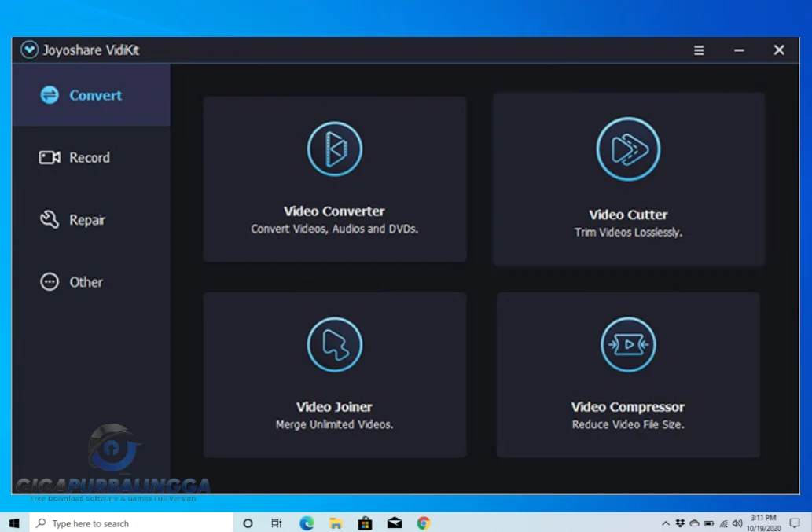The width and height of the screenshot is (812, 532).
Task: Open Cortana circle on taskbar
Action: tap(248, 523)
